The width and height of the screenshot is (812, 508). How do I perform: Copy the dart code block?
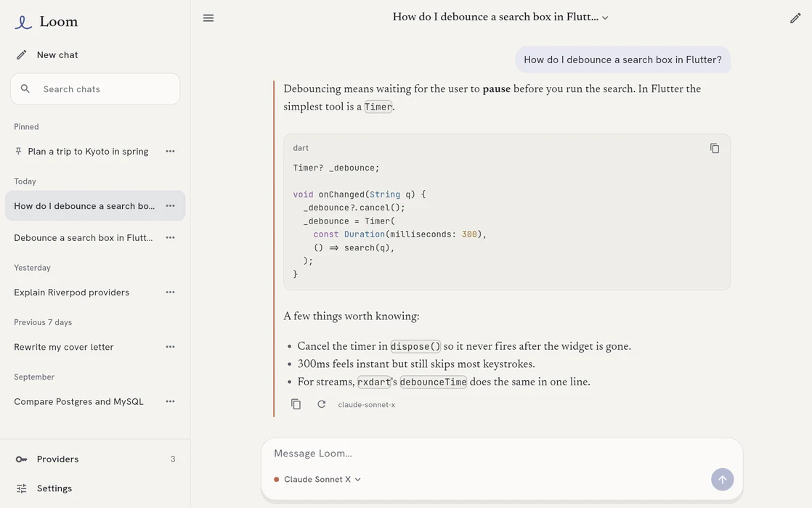[x=715, y=149]
